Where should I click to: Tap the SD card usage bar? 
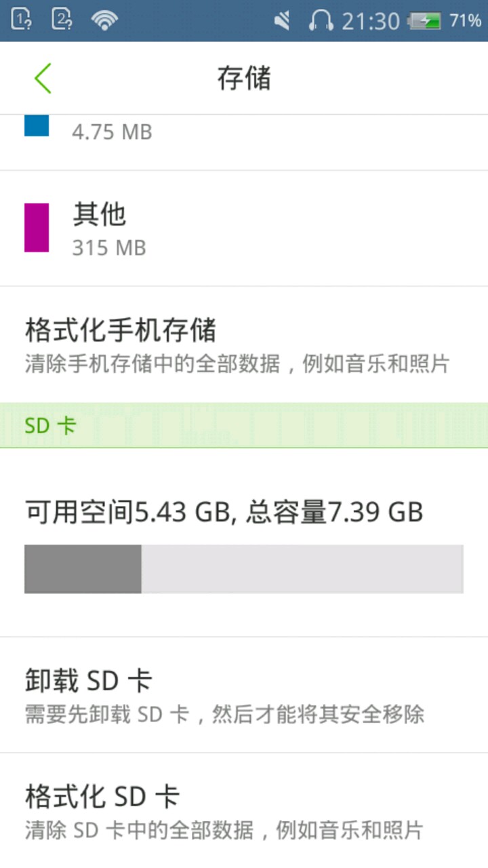tap(244, 569)
